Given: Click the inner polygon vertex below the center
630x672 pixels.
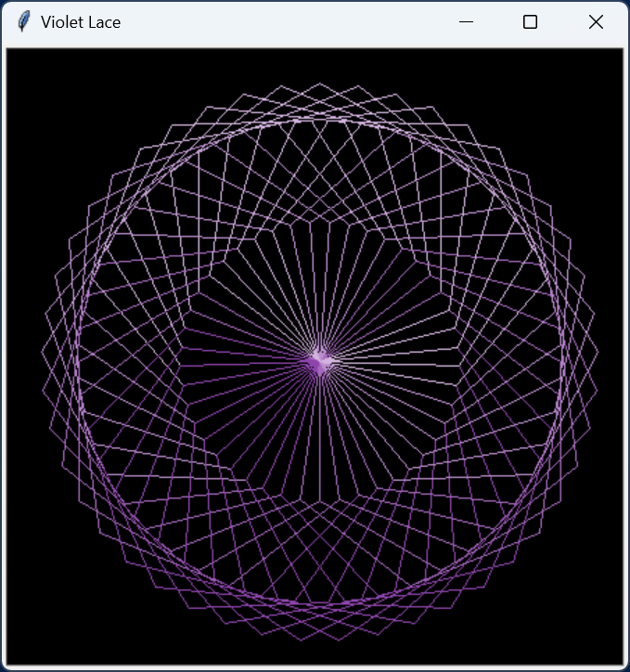Looking at the screenshot, I should pos(320,501).
